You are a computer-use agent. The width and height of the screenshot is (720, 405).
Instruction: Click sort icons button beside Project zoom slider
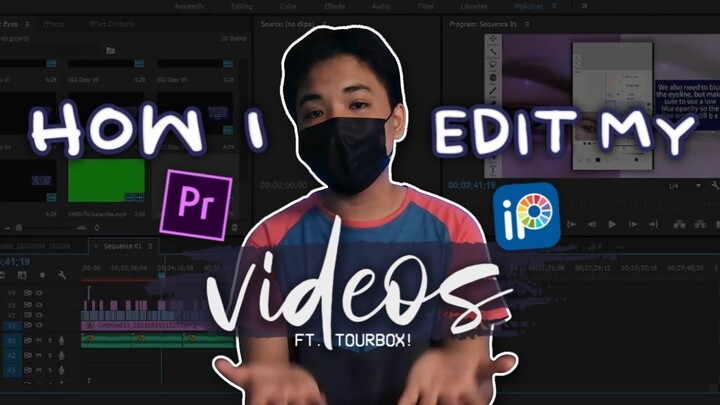point(97,227)
